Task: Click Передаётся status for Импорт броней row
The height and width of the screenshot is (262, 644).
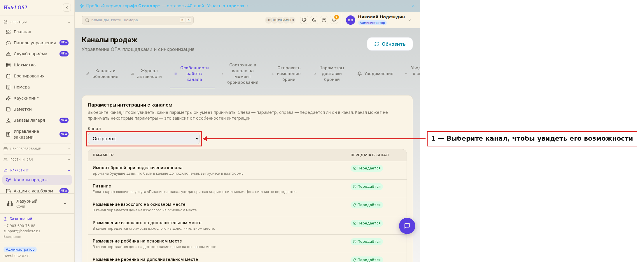Action: tap(367, 168)
